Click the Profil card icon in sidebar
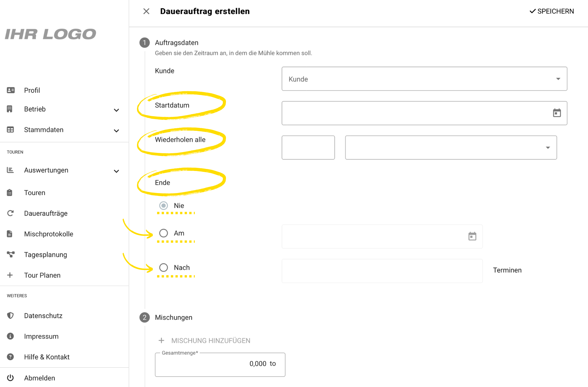The image size is (588, 387). [x=11, y=90]
